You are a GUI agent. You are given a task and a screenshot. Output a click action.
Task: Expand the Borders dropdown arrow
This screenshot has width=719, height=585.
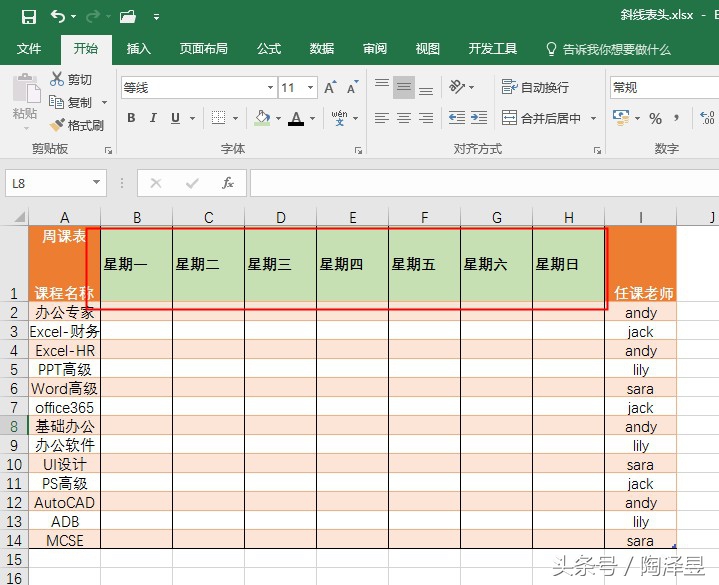235,118
